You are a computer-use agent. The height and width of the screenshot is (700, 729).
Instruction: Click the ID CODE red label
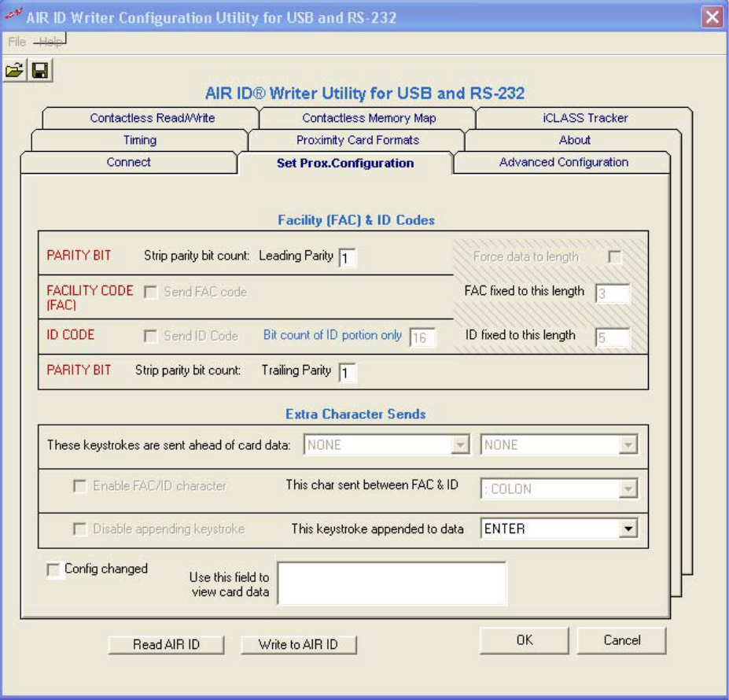tap(71, 335)
